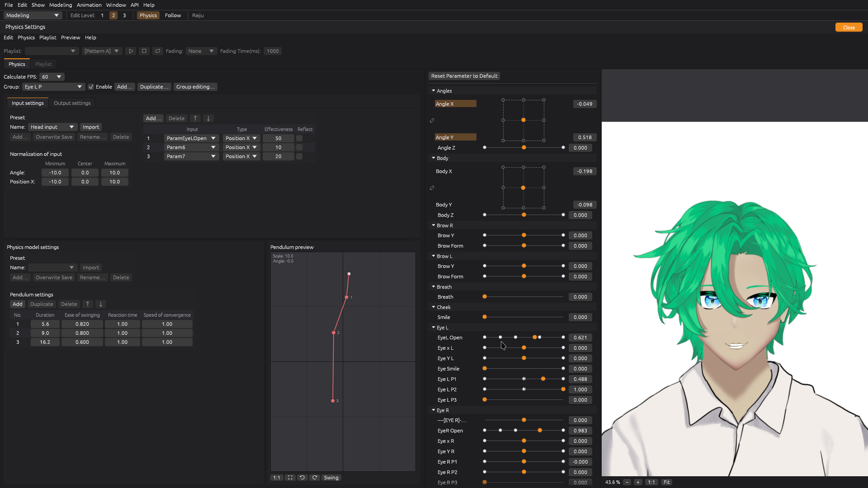Move pendulum up arrow

pos(88,304)
